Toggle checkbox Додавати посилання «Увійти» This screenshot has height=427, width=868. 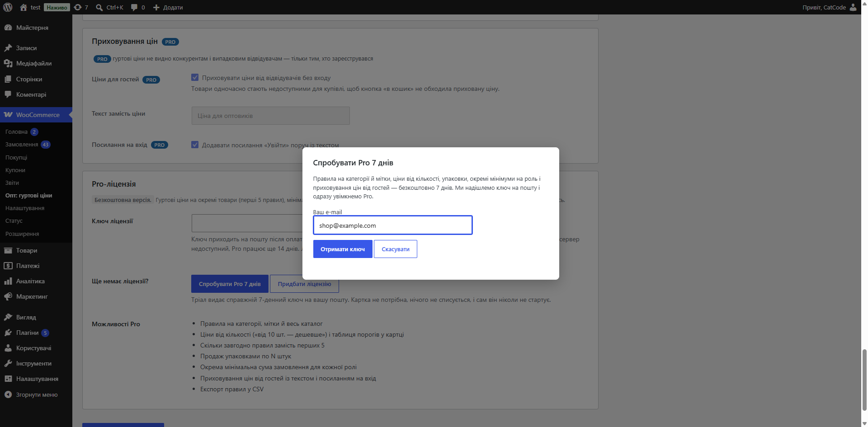click(x=195, y=145)
